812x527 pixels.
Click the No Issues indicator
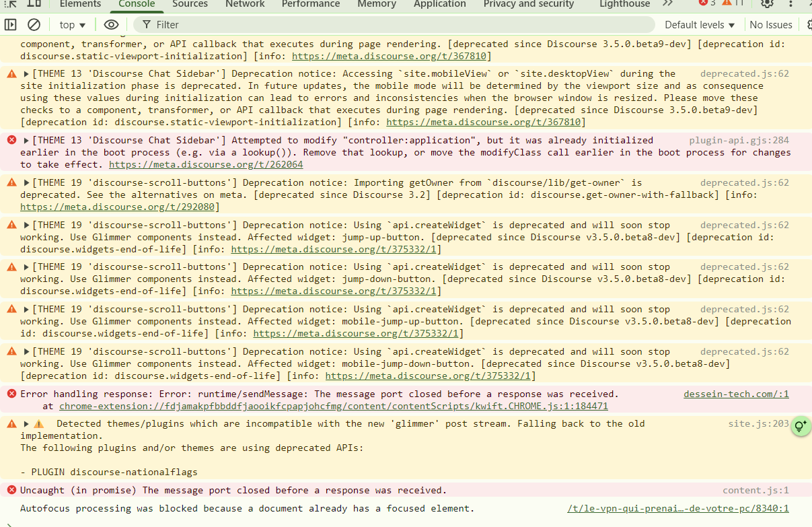click(771, 25)
